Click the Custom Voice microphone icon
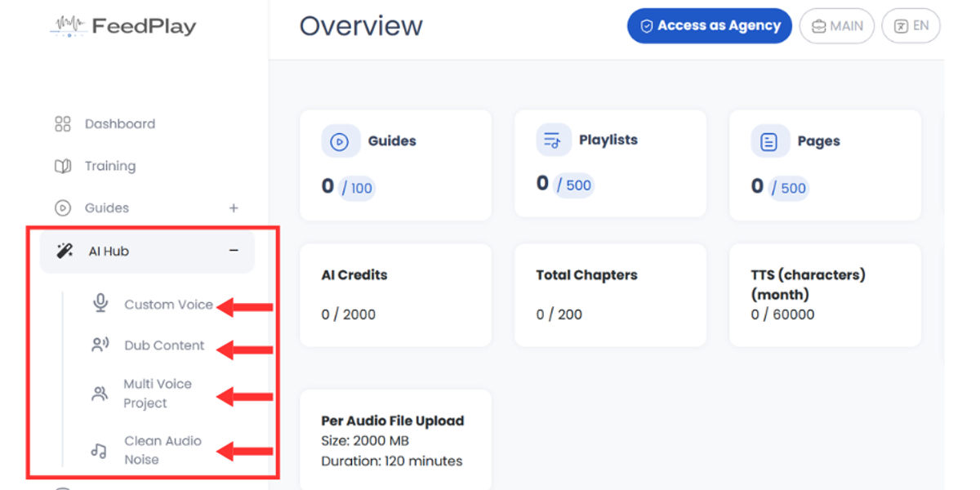980x490 pixels. coord(100,304)
